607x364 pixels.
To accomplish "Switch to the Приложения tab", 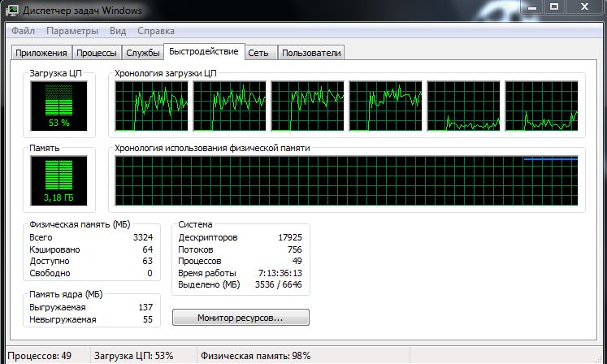I will point(41,53).
